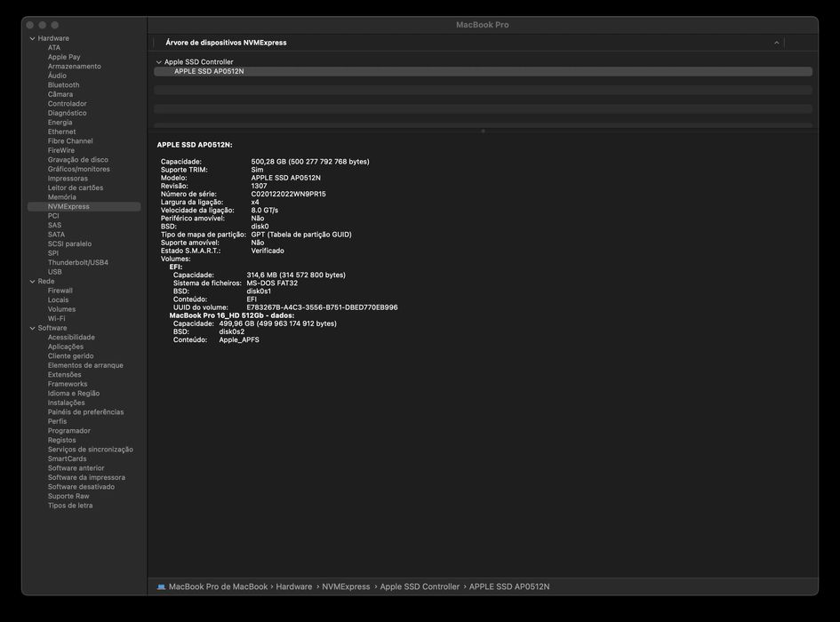Open PCI in the sidebar
Viewport: 840px width, 622px height.
(53, 216)
